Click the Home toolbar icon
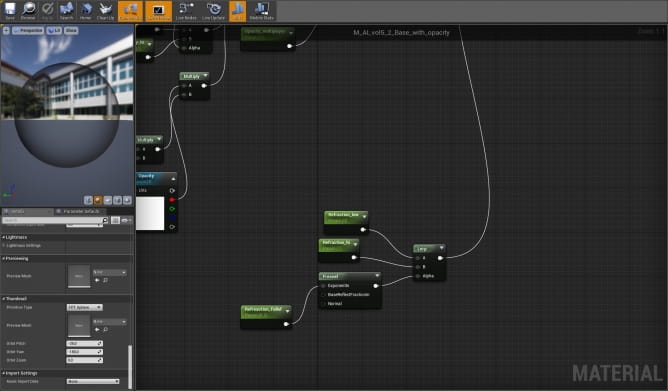 [86, 11]
